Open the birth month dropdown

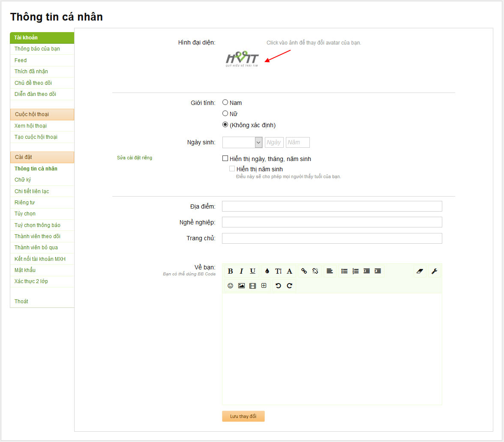coord(242,142)
